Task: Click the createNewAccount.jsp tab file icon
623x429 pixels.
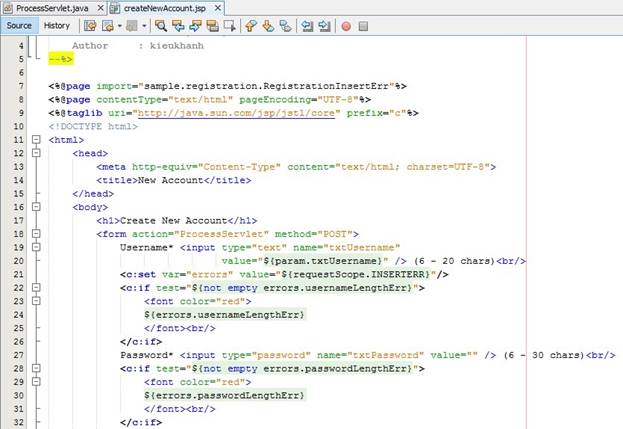Action: point(115,8)
